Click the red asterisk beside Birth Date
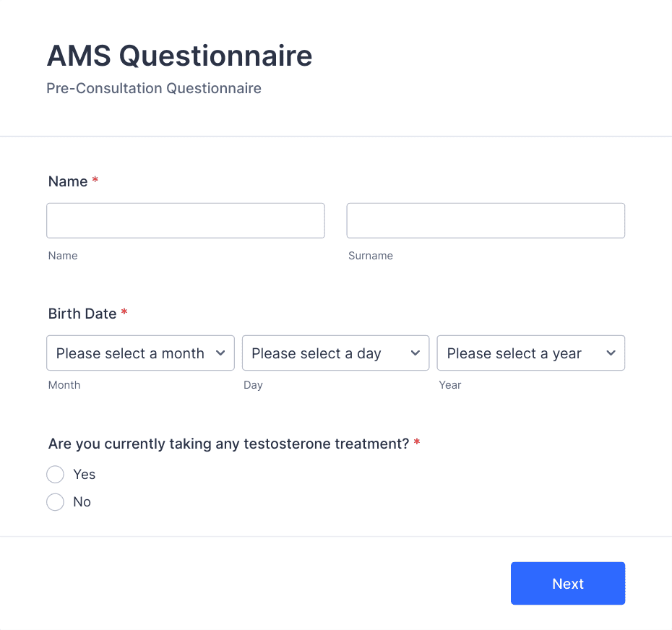Viewport: 672px width, 630px height. 124,312
